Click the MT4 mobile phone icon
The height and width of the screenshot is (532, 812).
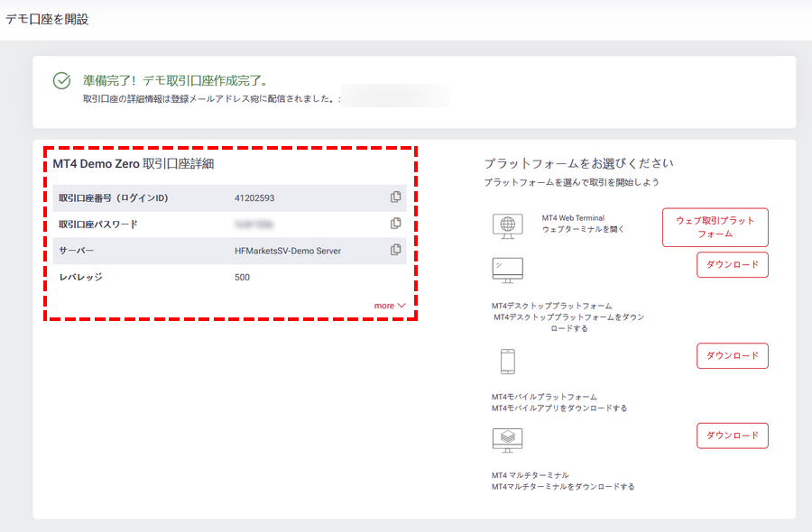tap(507, 362)
